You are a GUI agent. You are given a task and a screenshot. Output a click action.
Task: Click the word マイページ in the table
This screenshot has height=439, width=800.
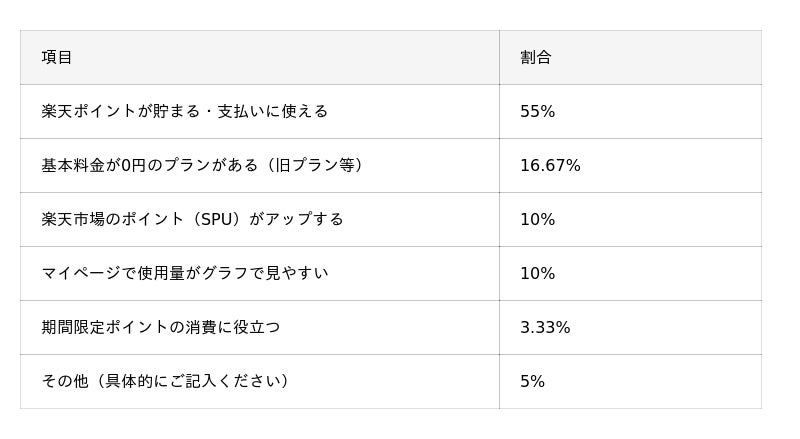coord(82,273)
